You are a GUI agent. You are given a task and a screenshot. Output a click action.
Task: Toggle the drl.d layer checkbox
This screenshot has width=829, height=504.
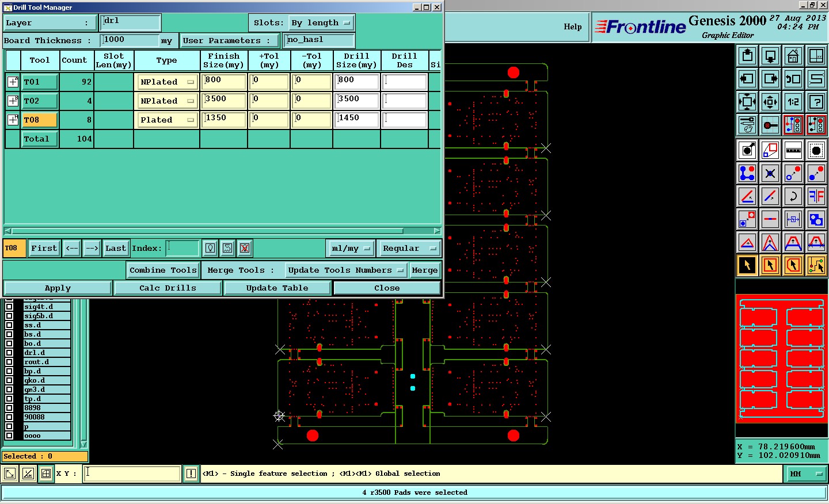(9, 353)
